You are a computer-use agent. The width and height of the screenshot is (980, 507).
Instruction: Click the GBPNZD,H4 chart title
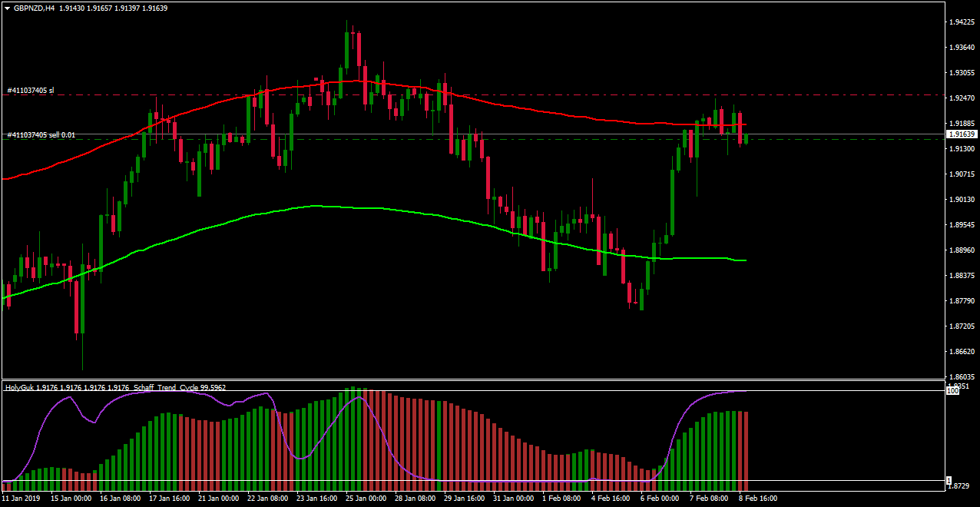(33, 8)
